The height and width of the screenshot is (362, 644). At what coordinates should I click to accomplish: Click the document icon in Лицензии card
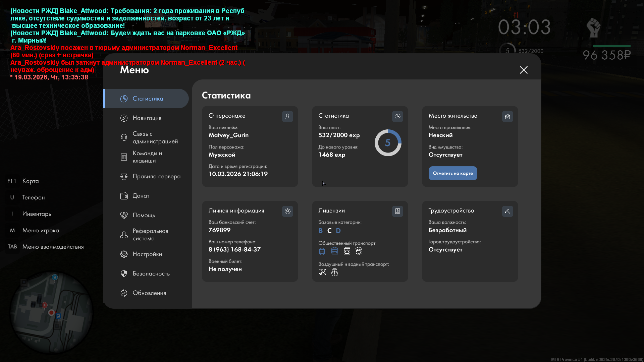pyautogui.click(x=397, y=211)
